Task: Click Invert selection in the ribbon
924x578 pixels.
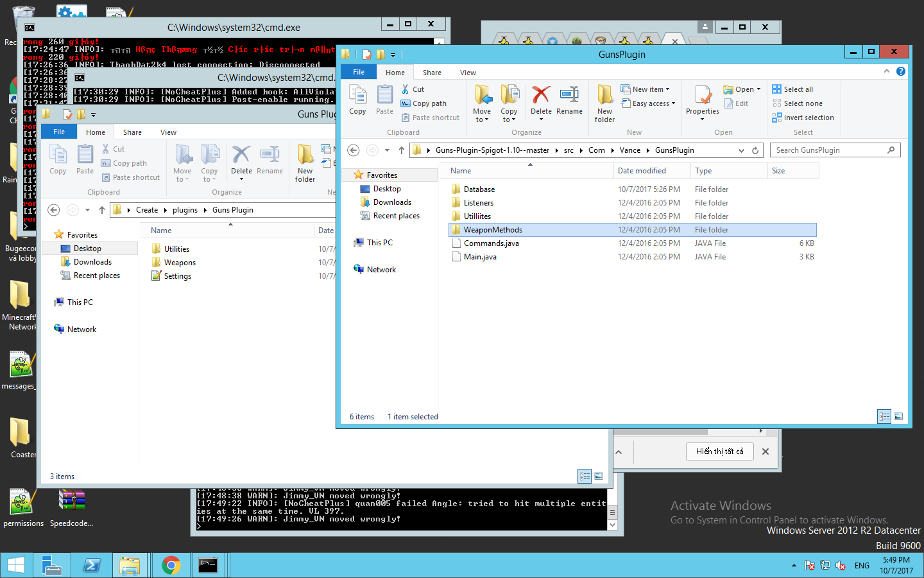Action: point(808,118)
